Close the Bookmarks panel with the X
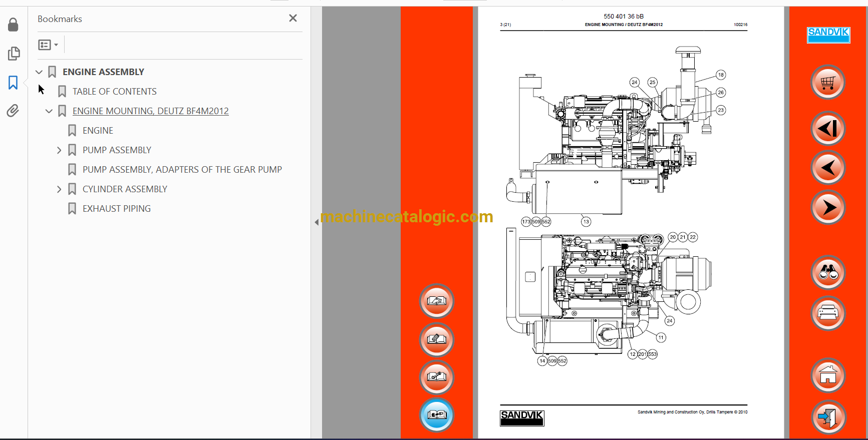This screenshot has width=868, height=440. 293,19
